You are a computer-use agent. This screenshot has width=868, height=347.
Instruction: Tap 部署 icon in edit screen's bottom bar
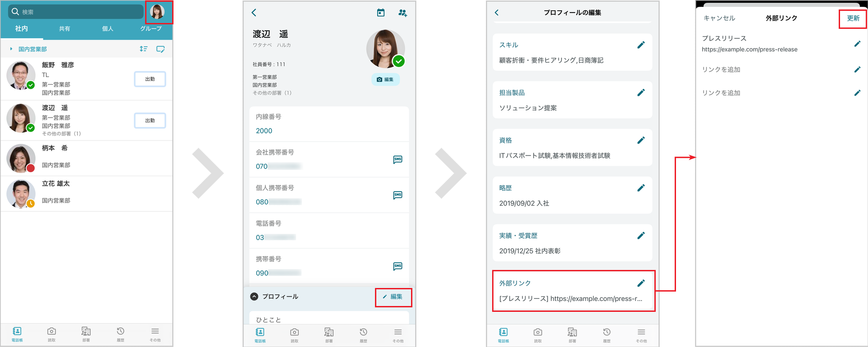572,335
